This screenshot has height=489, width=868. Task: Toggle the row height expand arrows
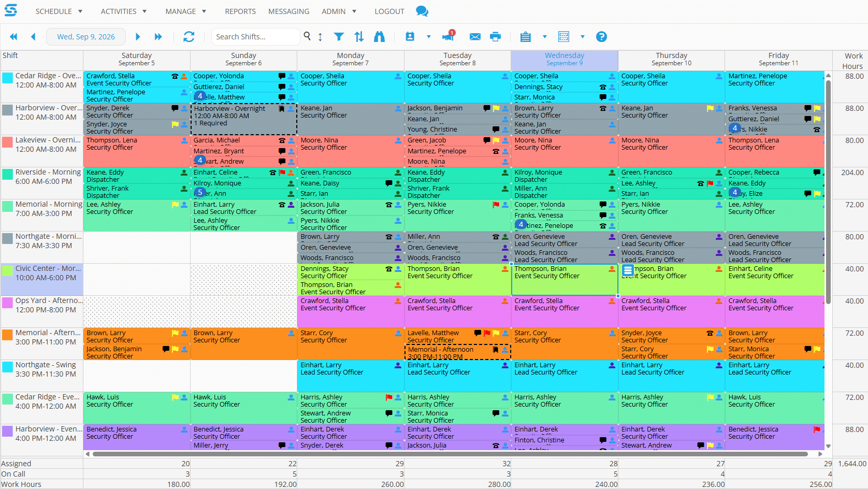coord(320,37)
